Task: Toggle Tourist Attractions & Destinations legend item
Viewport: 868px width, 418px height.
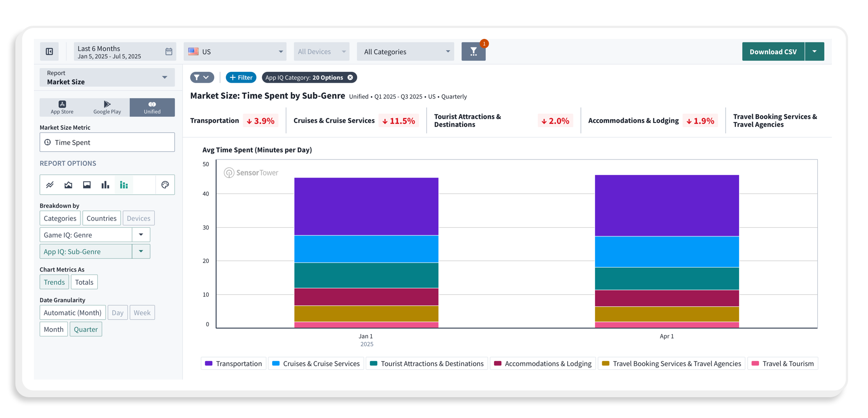Action: tap(427, 364)
